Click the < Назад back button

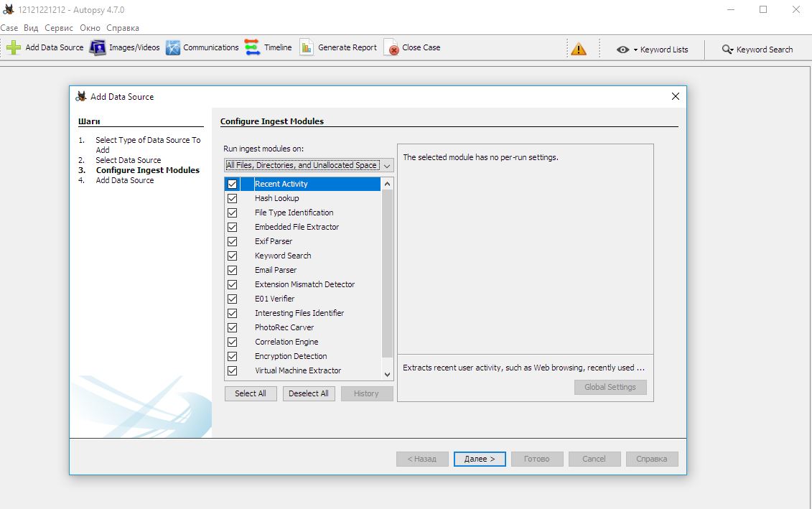pyautogui.click(x=422, y=459)
